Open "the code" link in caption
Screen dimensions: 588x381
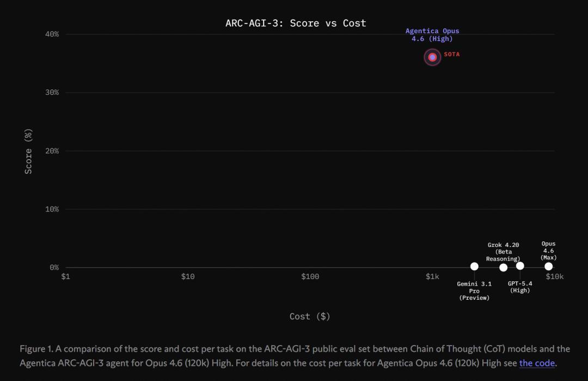[x=537, y=363]
